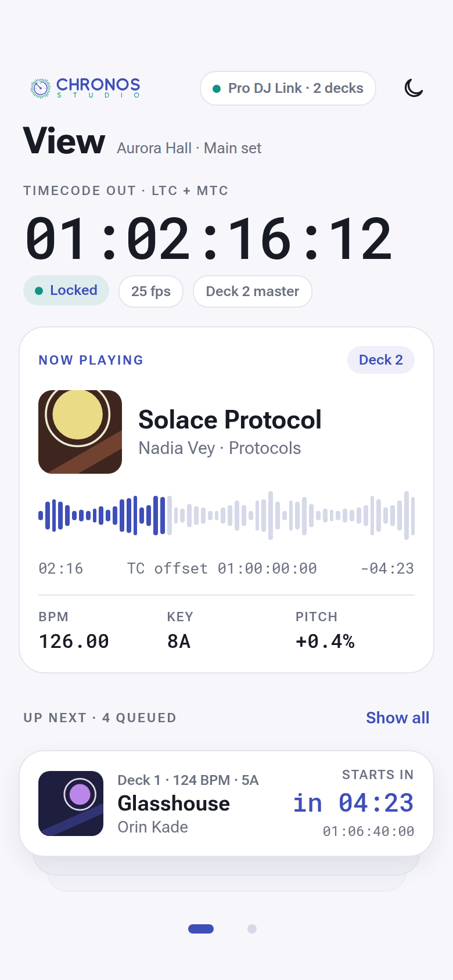Image resolution: width=453 pixels, height=980 pixels.
Task: Select the 25 fps frame rate chip
Action: (x=151, y=291)
